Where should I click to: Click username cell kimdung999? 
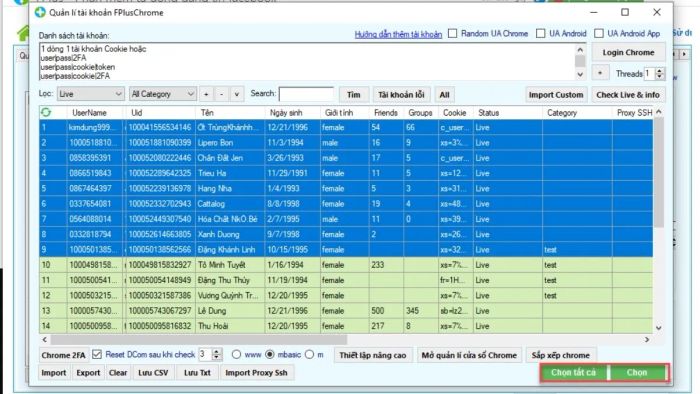(x=95, y=128)
